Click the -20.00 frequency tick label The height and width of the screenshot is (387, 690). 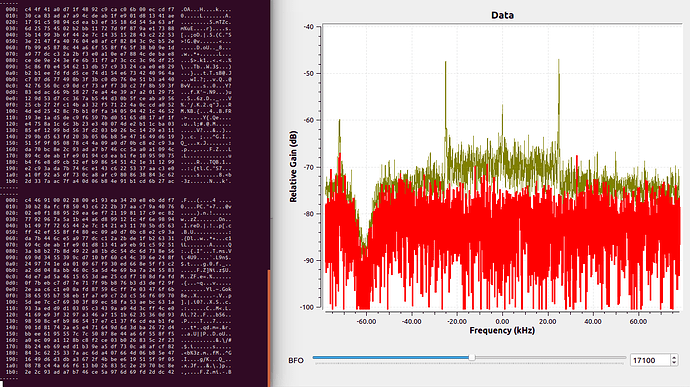click(x=457, y=321)
